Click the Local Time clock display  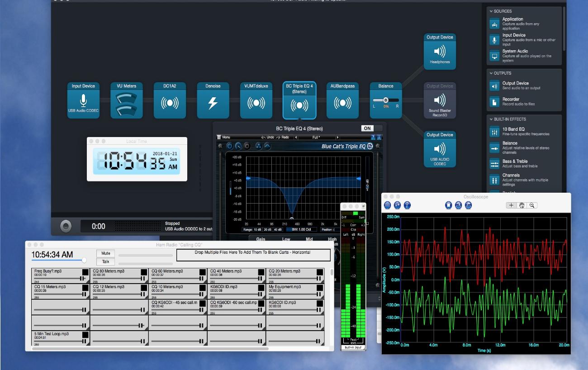[x=137, y=161]
